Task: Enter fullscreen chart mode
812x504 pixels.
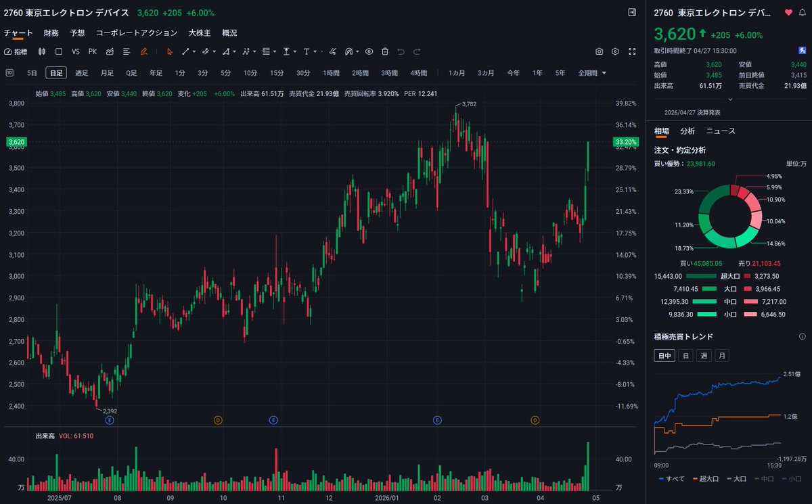Action: pyautogui.click(x=632, y=51)
